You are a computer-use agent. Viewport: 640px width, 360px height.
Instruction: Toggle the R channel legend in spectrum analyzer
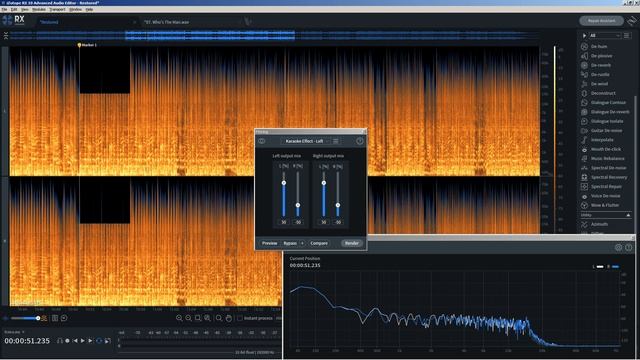pos(613,267)
